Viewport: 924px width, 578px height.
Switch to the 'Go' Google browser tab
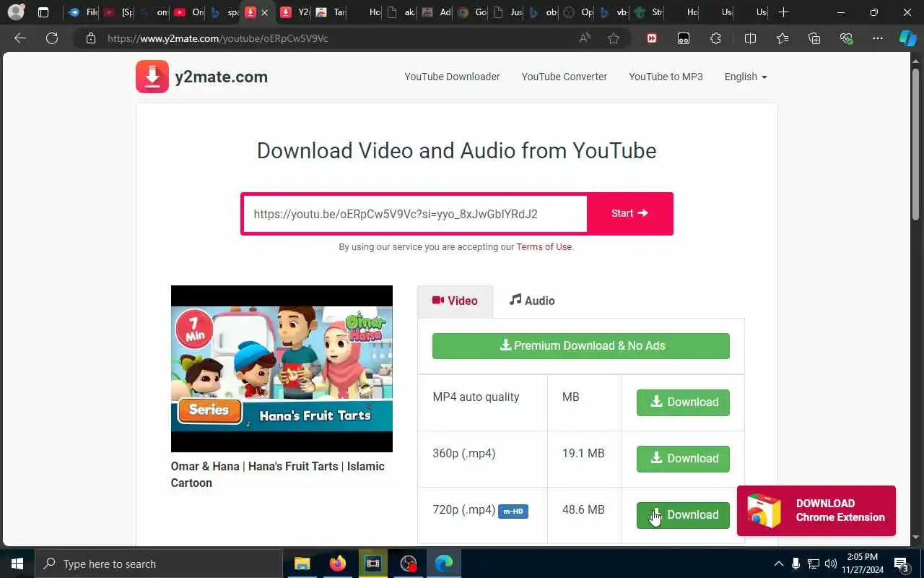tap(472, 12)
